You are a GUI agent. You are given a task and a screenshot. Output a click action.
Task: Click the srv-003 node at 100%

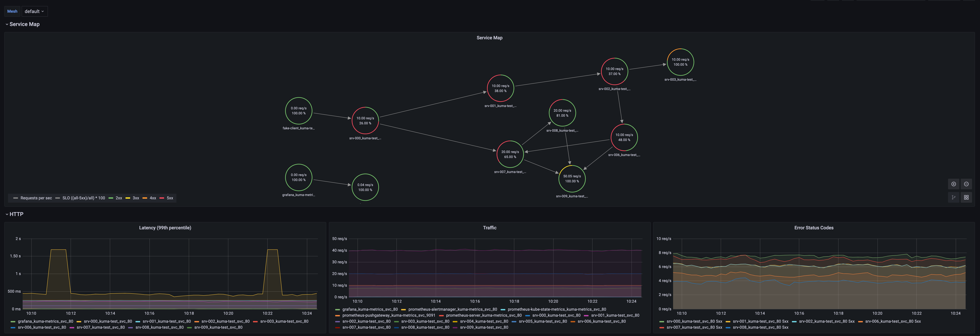[680, 62]
